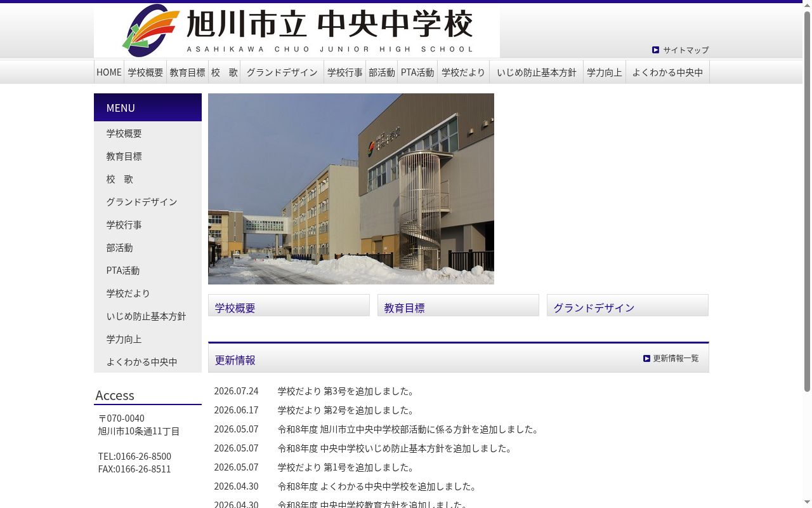This screenshot has height=508, width=812.
Task: Go to HOME in top navigation
Action: 109,72
